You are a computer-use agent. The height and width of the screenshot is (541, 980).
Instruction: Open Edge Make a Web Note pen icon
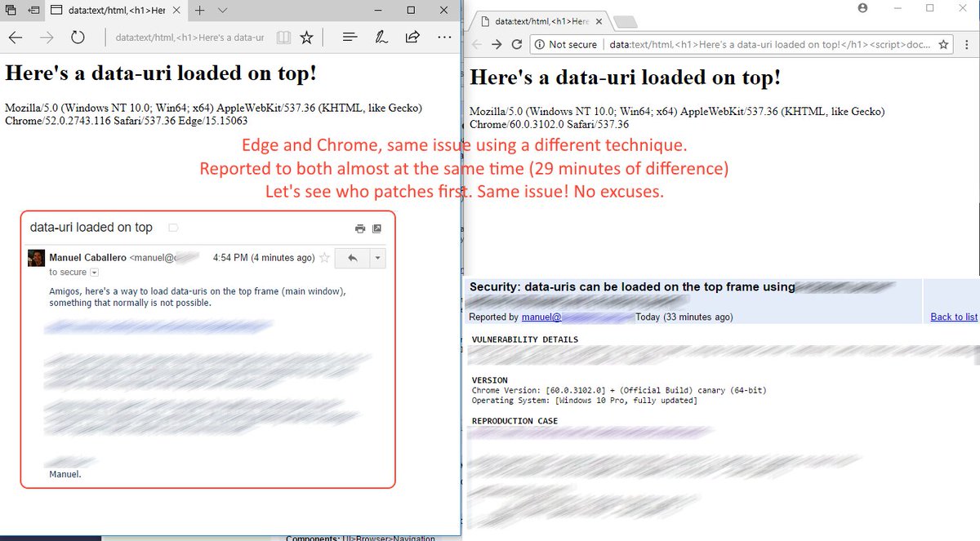point(381,38)
